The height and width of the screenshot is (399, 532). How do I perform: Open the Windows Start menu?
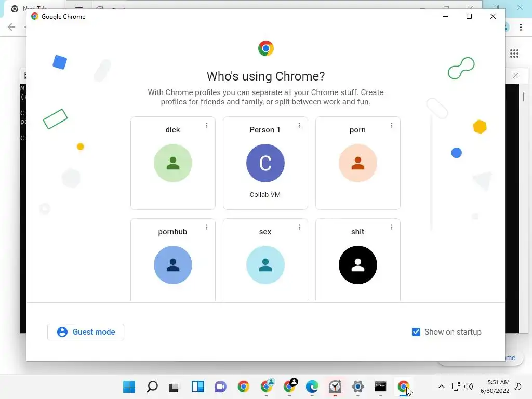pyautogui.click(x=129, y=387)
